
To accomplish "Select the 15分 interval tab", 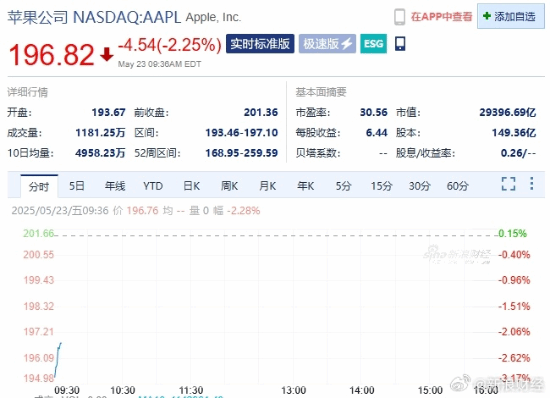I will click(x=381, y=185).
